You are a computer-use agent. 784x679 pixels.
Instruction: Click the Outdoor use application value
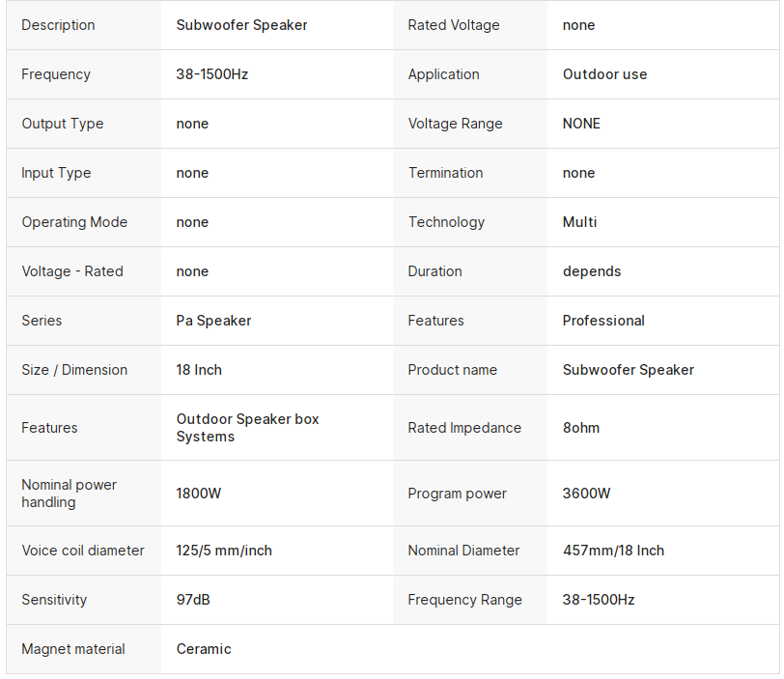click(x=604, y=74)
